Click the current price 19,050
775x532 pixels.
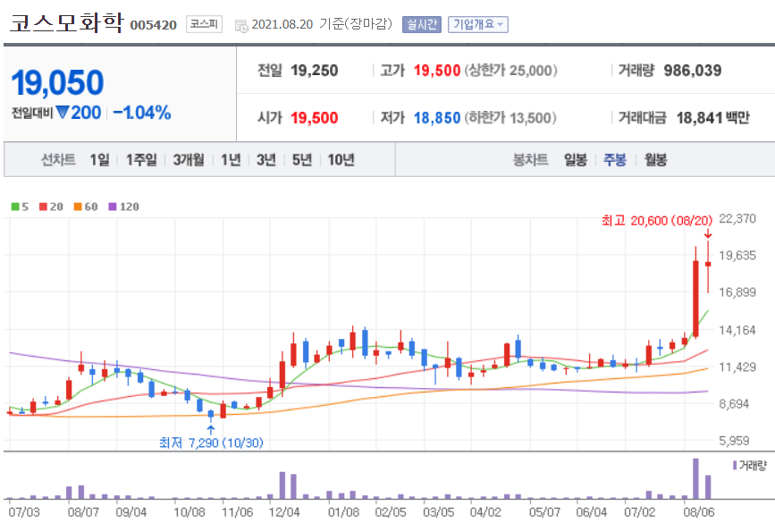(57, 82)
